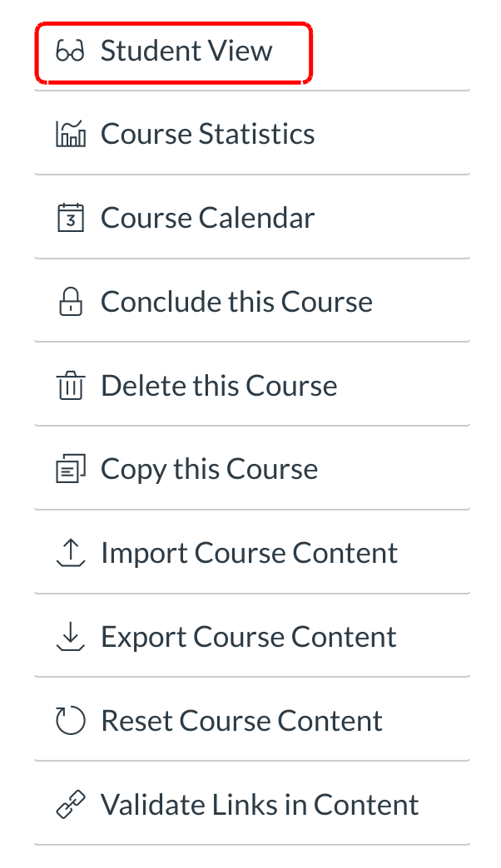Go to the Course Calendar label

click(207, 219)
